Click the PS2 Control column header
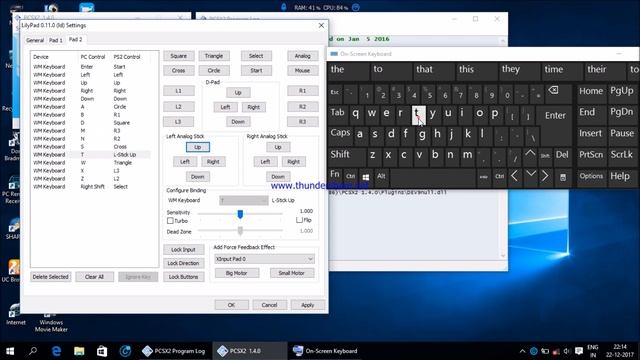 (x=127, y=57)
